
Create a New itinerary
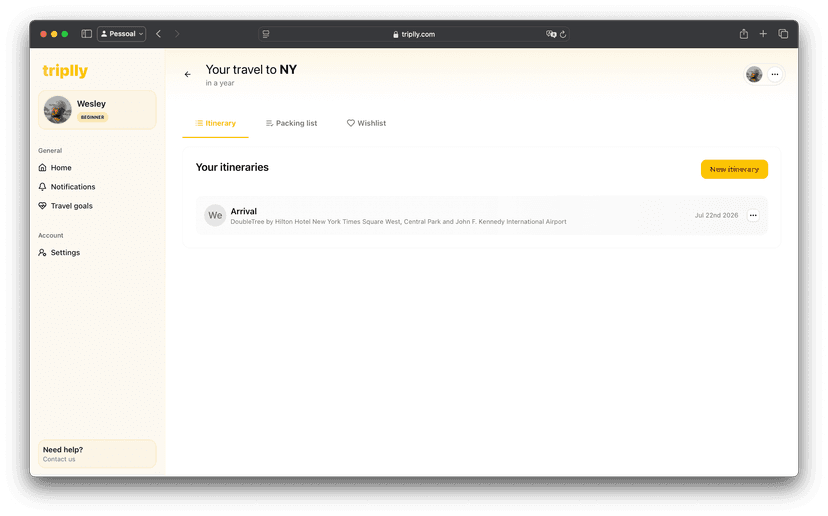point(734,169)
